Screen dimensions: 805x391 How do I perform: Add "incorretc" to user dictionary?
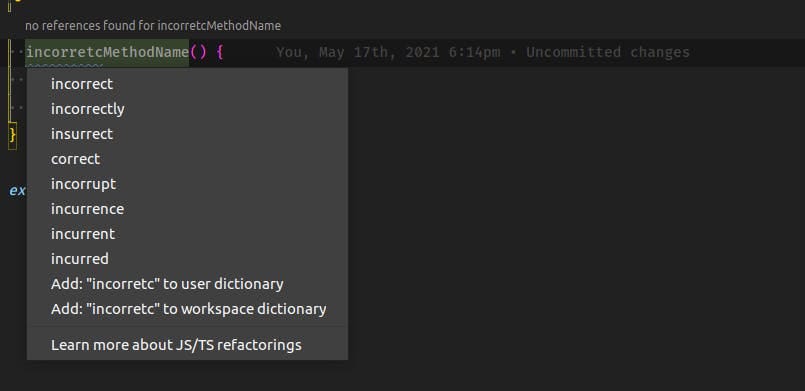[x=187, y=284]
